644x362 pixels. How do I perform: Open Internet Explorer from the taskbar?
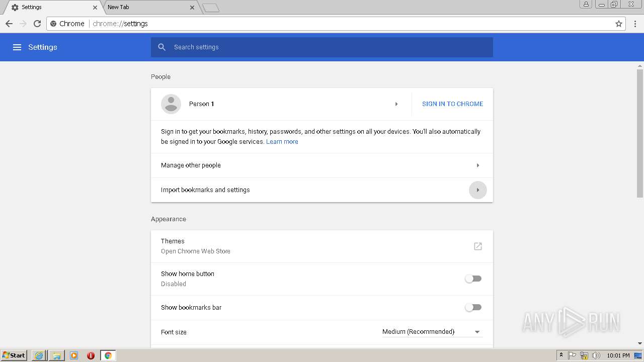pos(39,355)
